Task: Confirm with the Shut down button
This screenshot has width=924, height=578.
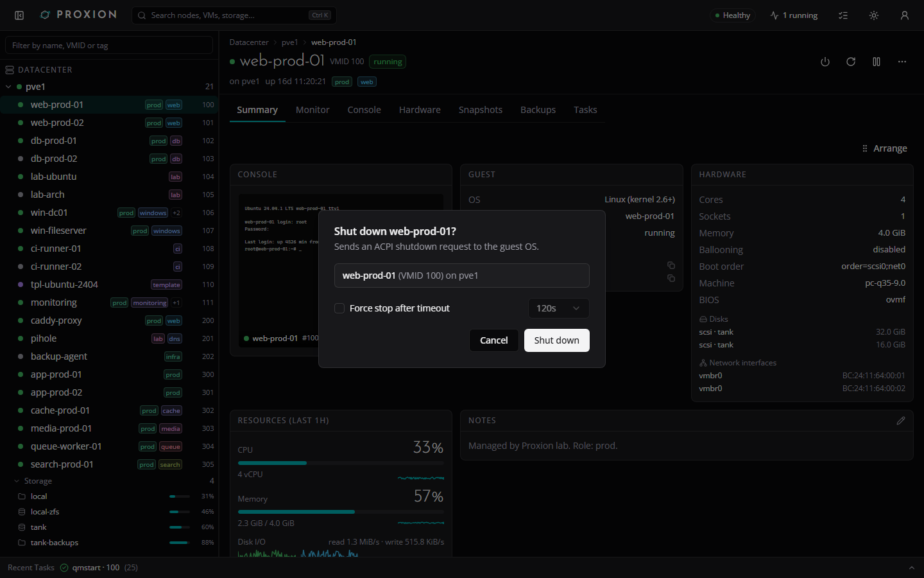Action: (557, 340)
